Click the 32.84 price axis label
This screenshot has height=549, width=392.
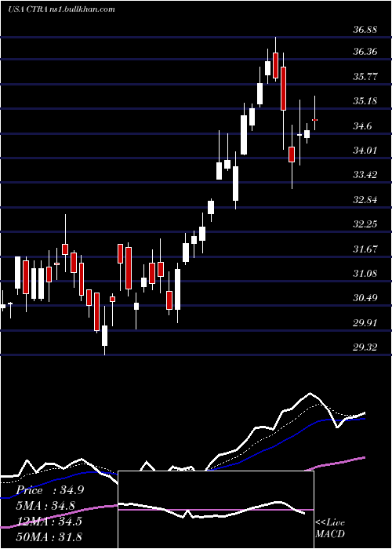(x=365, y=200)
